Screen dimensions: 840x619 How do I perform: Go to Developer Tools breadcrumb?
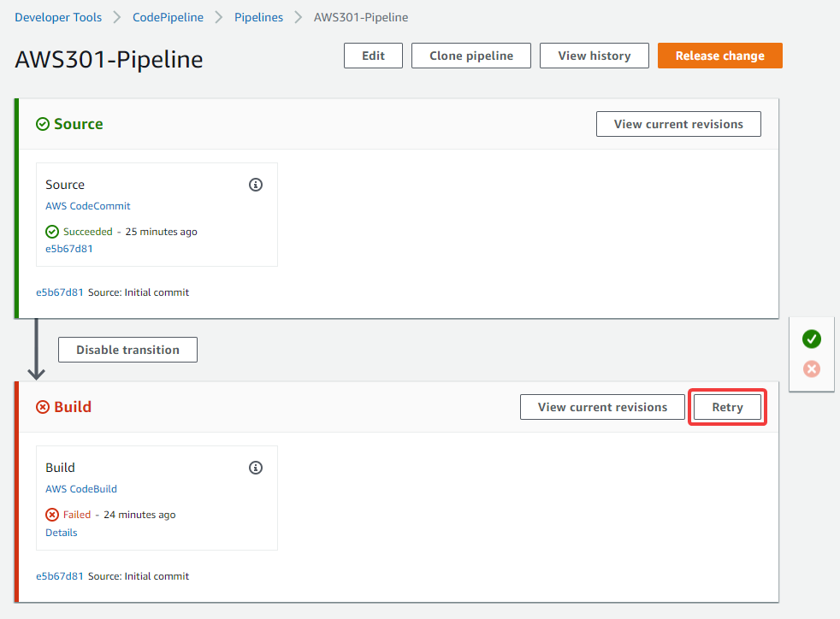pyautogui.click(x=58, y=17)
